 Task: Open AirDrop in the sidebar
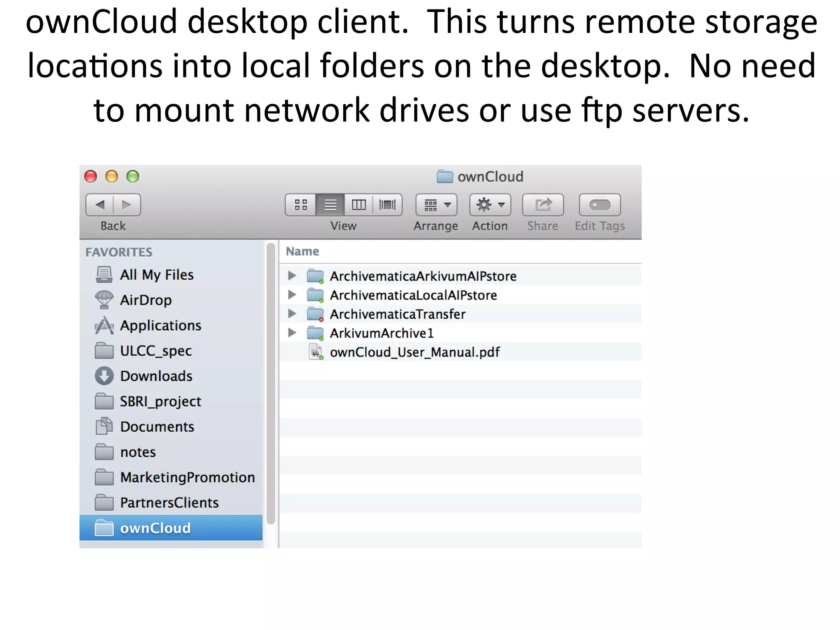171,300
